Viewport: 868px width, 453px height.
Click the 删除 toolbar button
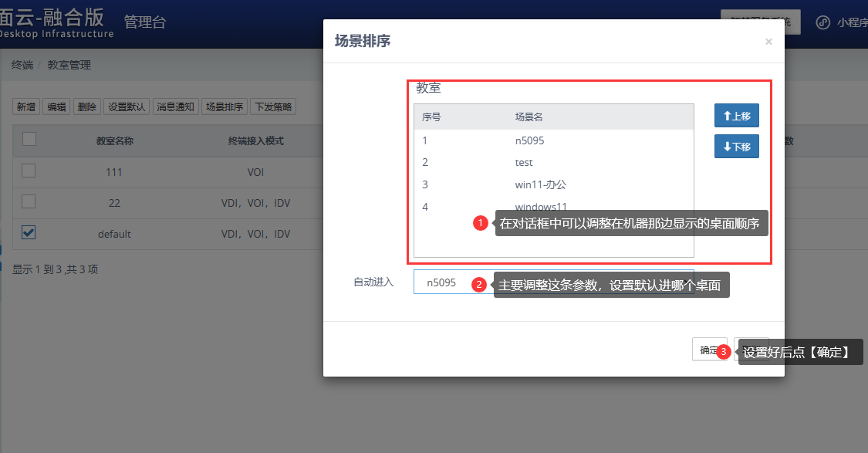point(86,107)
